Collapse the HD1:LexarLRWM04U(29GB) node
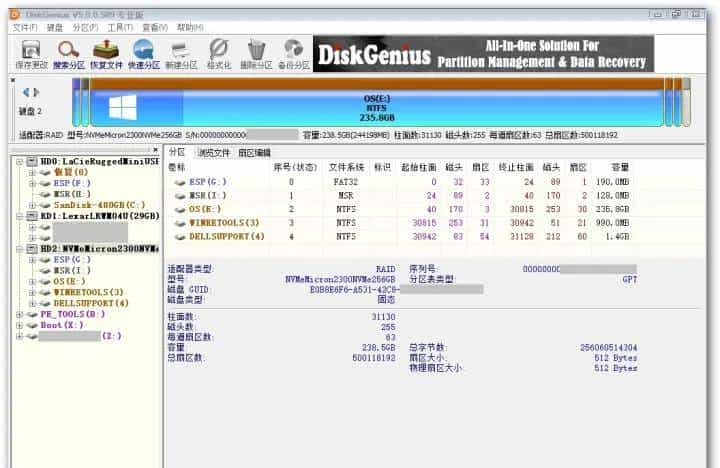Viewport: 720px width, 468px height. (x=19, y=216)
